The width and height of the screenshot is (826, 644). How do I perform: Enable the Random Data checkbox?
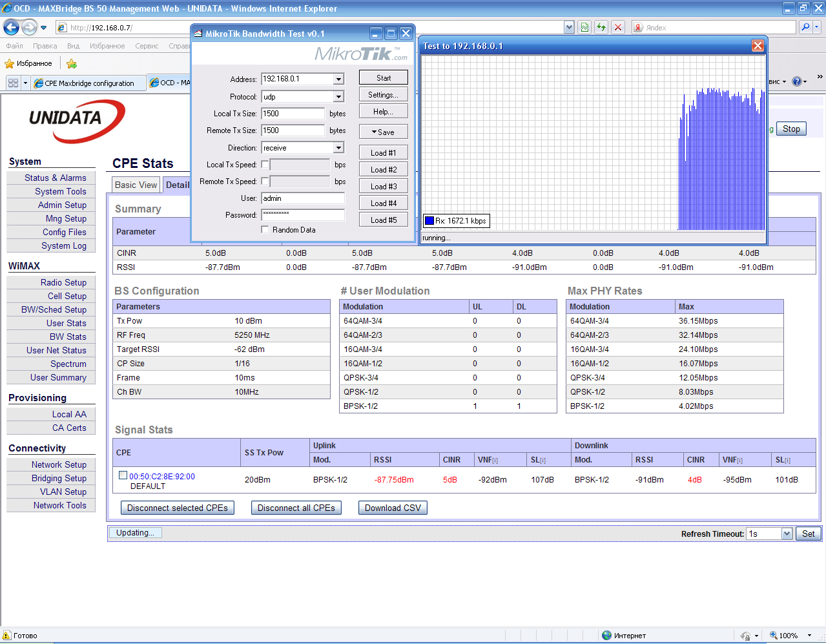pyautogui.click(x=265, y=229)
